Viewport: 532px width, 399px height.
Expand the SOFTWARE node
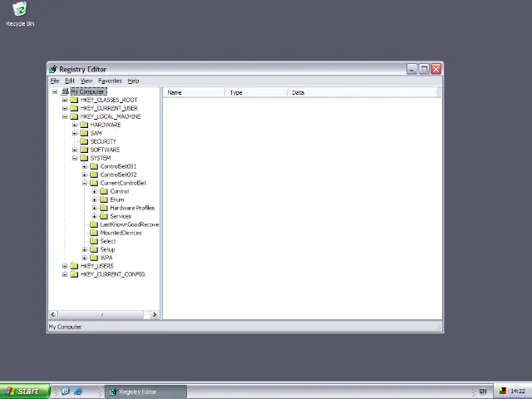pyautogui.click(x=75, y=150)
